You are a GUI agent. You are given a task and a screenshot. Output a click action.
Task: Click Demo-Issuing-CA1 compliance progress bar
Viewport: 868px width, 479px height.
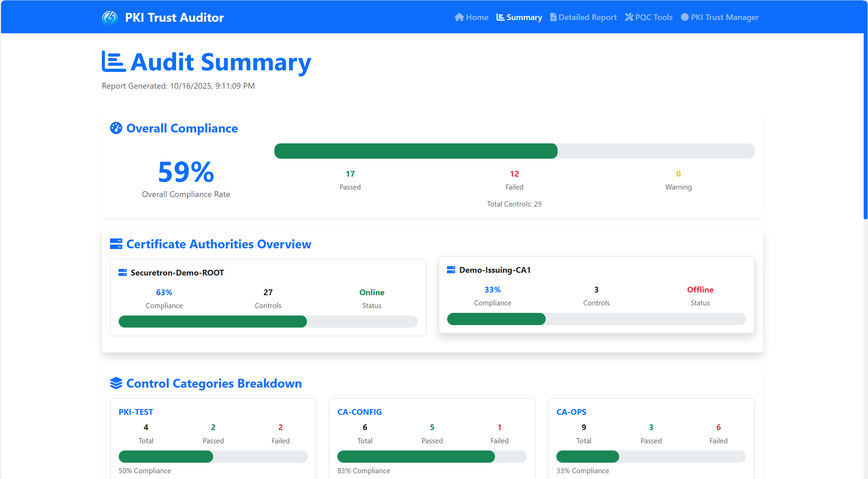[x=596, y=319]
